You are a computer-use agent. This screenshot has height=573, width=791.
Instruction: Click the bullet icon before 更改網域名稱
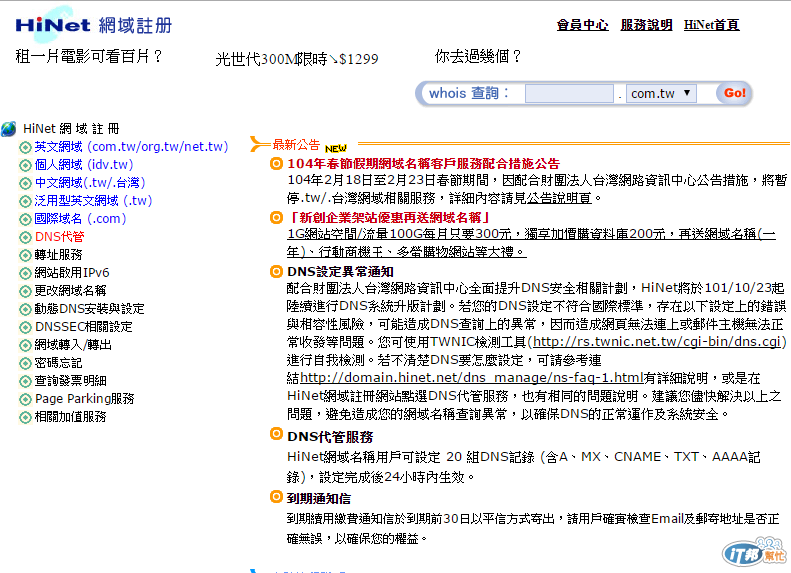tap(25, 291)
